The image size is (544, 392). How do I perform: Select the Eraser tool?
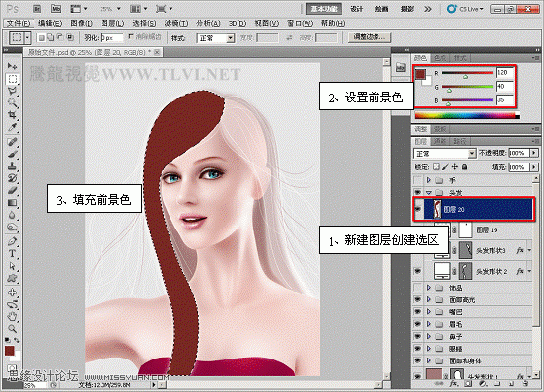click(13, 190)
